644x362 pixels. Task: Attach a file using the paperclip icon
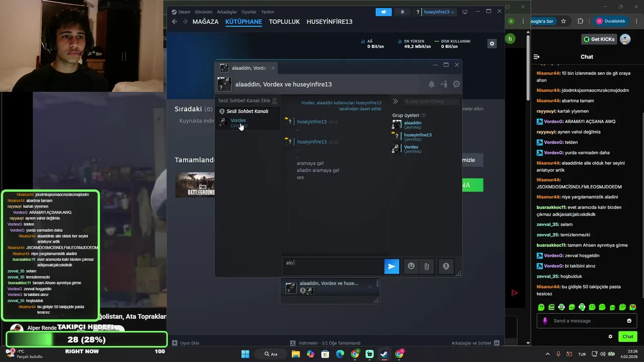(x=427, y=266)
